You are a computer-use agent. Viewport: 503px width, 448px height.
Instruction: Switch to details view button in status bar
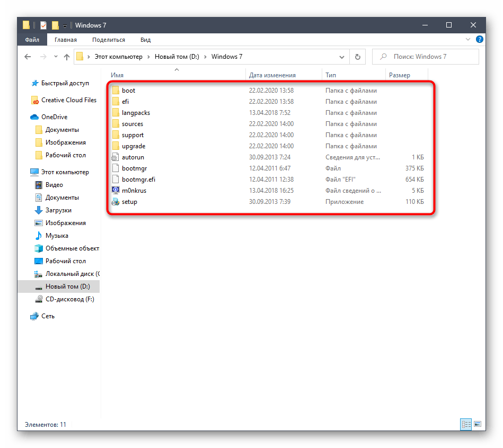click(466, 424)
